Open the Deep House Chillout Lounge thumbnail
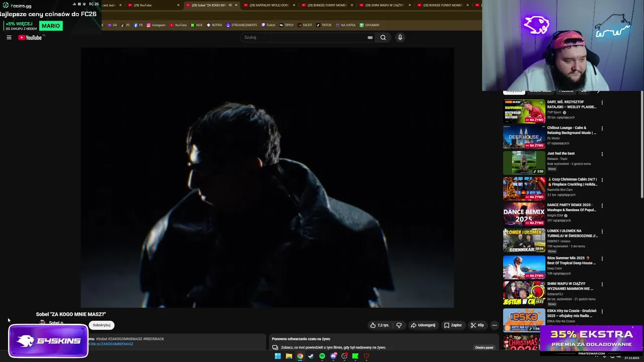 pos(524,137)
